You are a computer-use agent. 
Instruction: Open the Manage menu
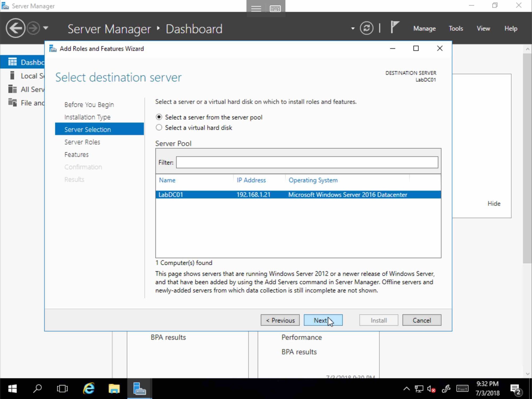point(424,28)
